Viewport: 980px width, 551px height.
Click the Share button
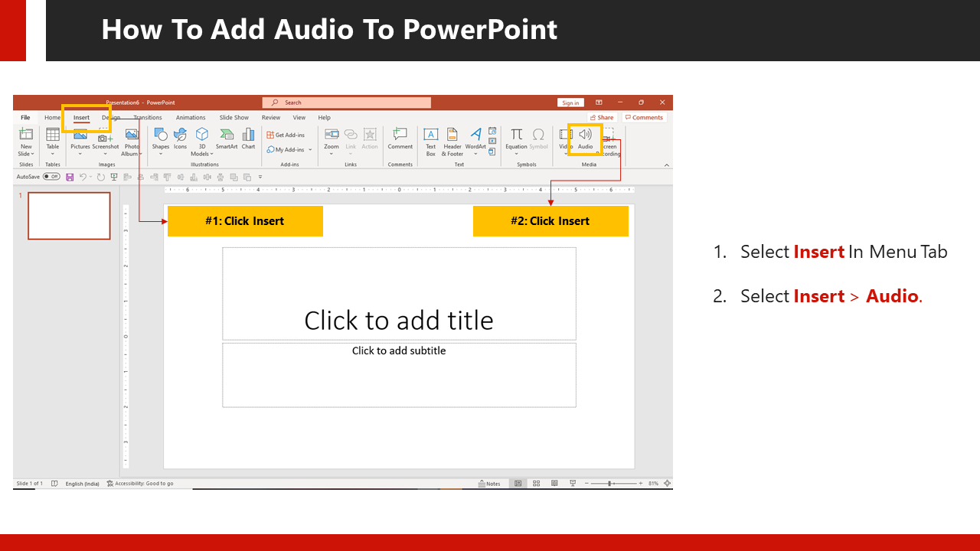click(x=602, y=118)
